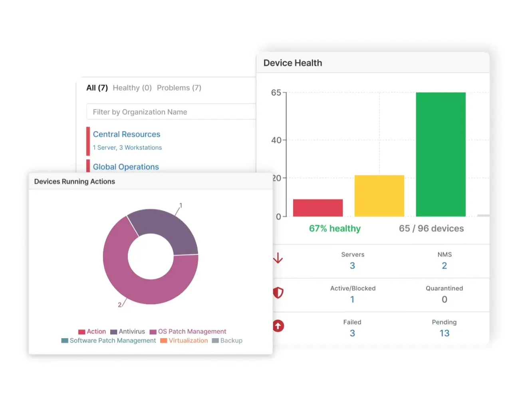The height and width of the screenshot is (408, 532).
Task: Click the red shield antivirus icon
Action: (278, 293)
